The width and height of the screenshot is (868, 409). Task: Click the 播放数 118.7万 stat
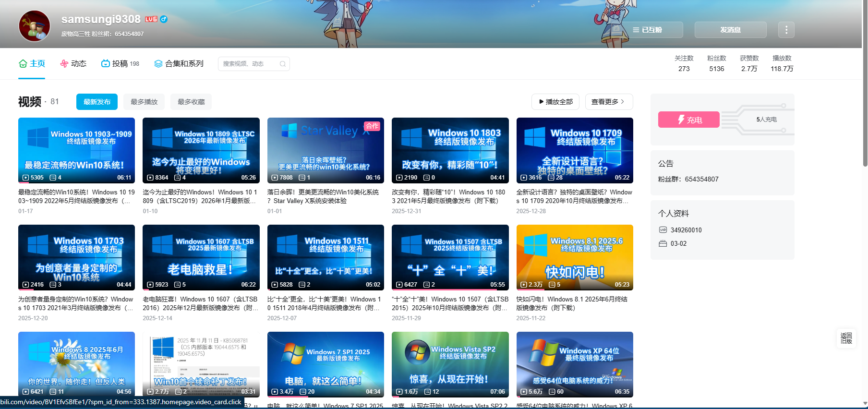(782, 63)
